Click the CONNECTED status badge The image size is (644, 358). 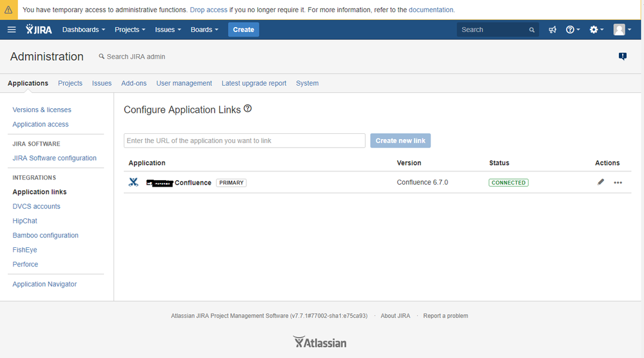tap(509, 182)
